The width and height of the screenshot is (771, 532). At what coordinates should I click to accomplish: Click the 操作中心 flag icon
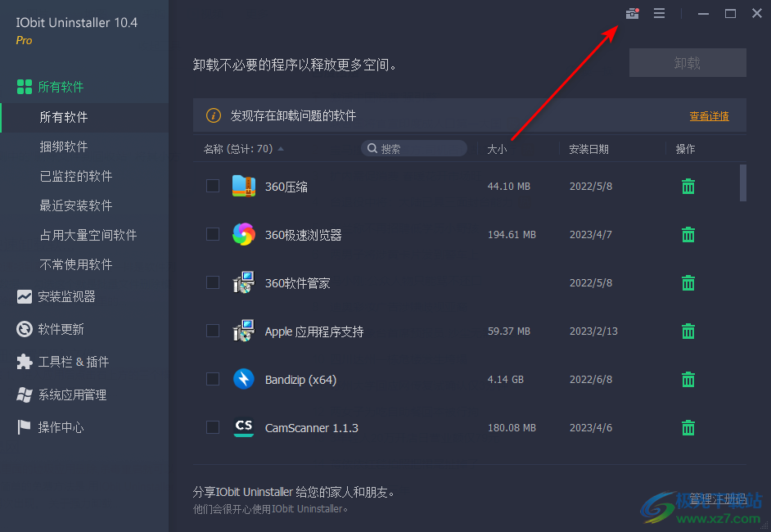coord(24,426)
